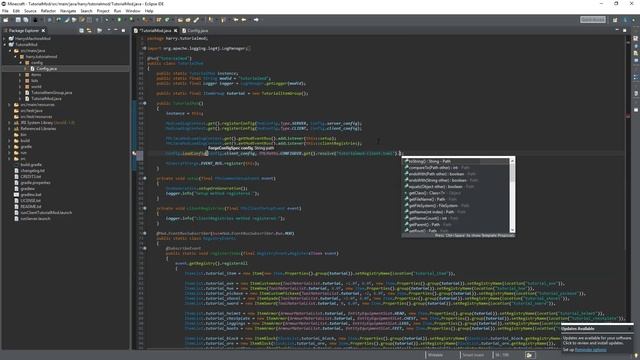Click the Save All toolbar icon

pyautogui.click(x=26, y=20)
